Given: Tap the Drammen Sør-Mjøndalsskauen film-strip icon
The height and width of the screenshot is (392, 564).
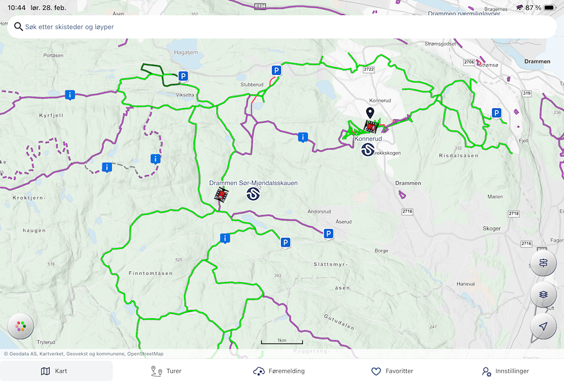Looking at the screenshot, I should point(221,194).
